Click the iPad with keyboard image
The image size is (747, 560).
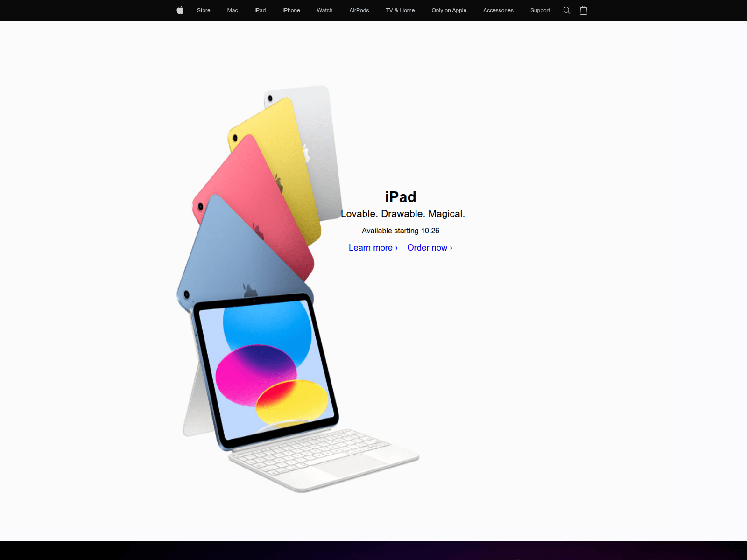[298, 289]
